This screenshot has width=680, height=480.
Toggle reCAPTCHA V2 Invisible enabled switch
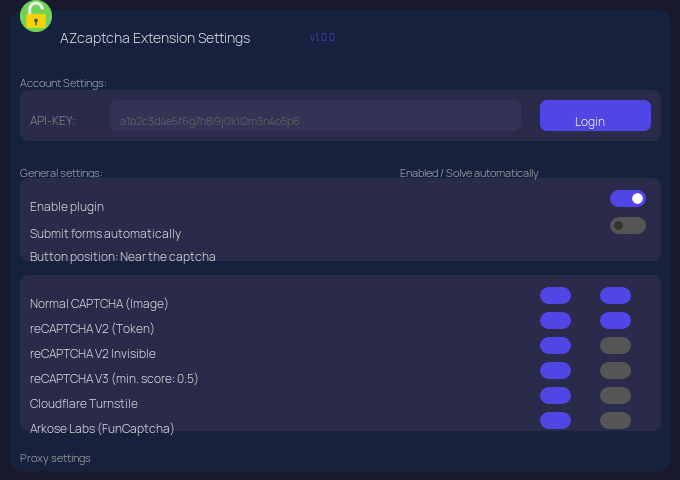click(555, 346)
